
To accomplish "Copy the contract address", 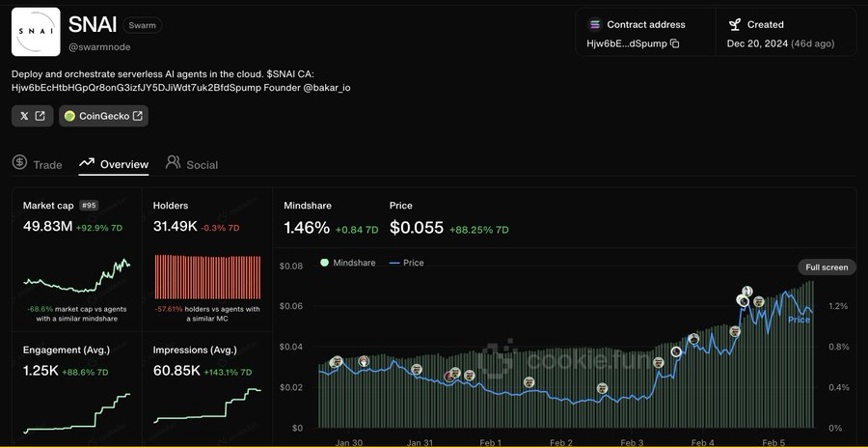I will coord(675,43).
